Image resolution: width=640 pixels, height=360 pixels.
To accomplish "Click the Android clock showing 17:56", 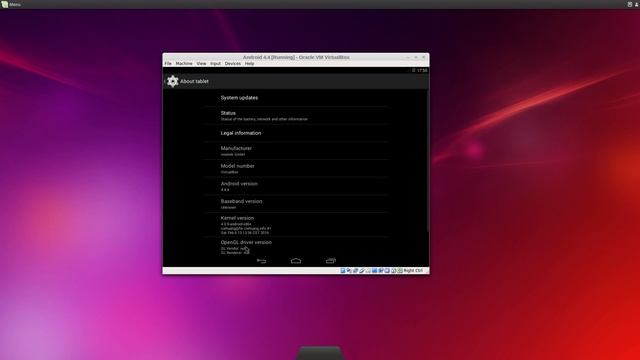I will pos(422,70).
